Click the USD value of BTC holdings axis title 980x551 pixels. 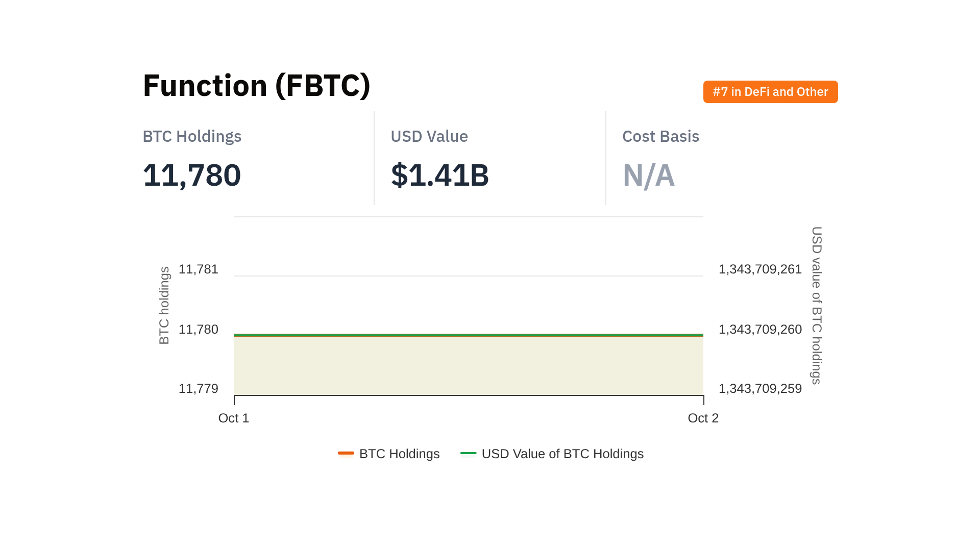[x=817, y=305]
